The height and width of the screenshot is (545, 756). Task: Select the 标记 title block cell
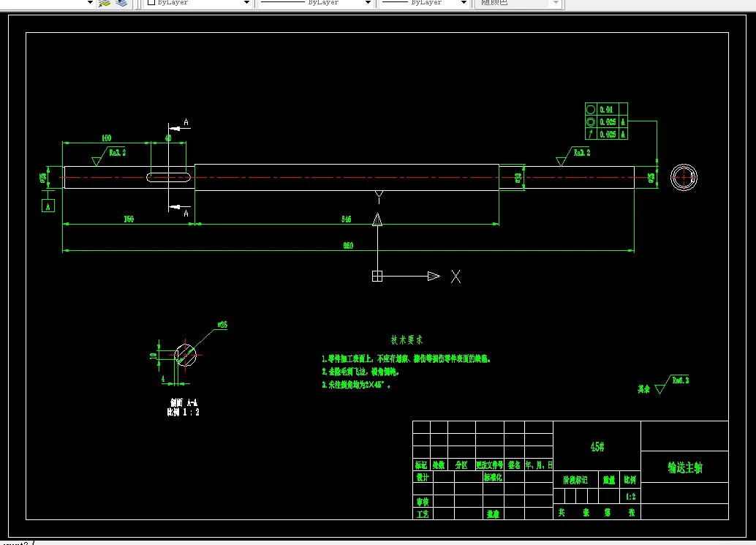pos(421,465)
